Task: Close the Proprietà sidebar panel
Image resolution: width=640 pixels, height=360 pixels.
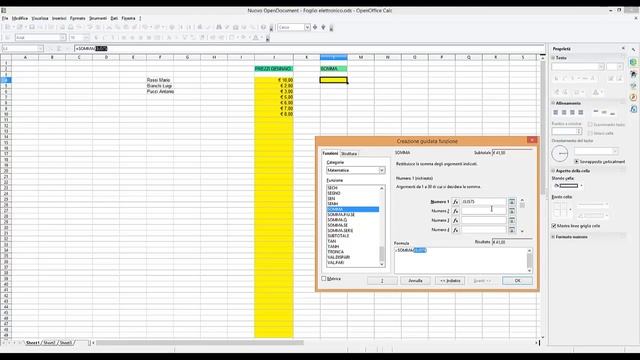Action: click(x=623, y=49)
